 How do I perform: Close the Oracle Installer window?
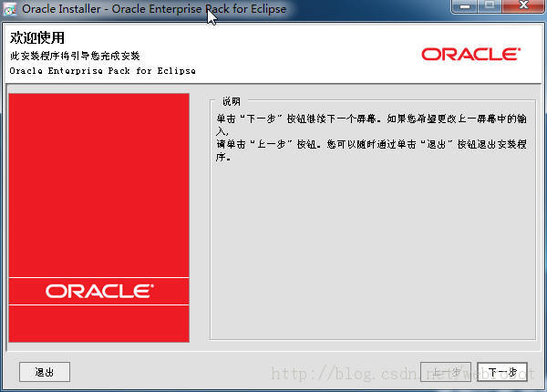tap(523, 5)
